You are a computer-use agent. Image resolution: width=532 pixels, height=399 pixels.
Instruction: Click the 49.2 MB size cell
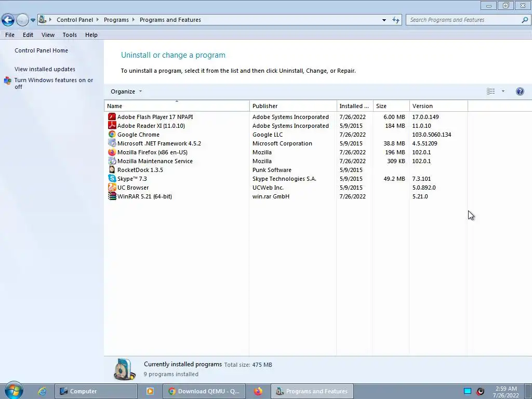click(394, 179)
